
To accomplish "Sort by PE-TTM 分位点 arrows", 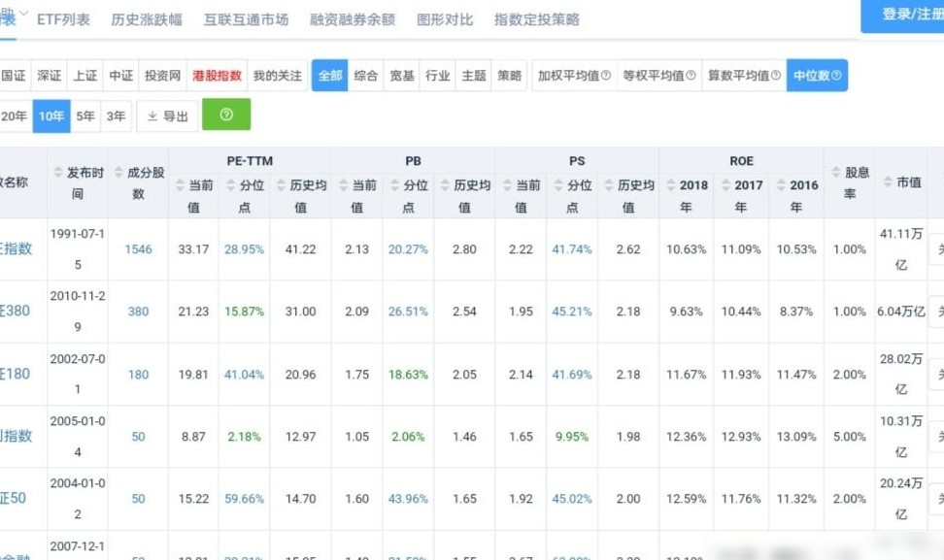I will 230,185.
